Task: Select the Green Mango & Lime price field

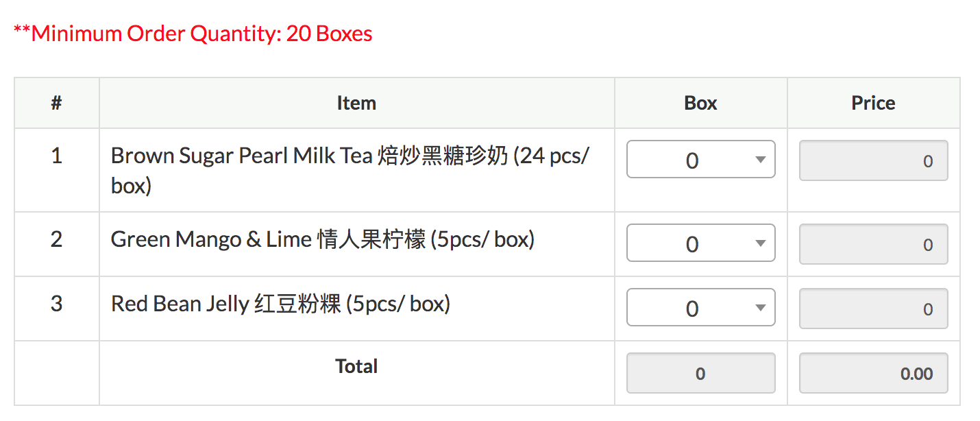Action: click(874, 244)
